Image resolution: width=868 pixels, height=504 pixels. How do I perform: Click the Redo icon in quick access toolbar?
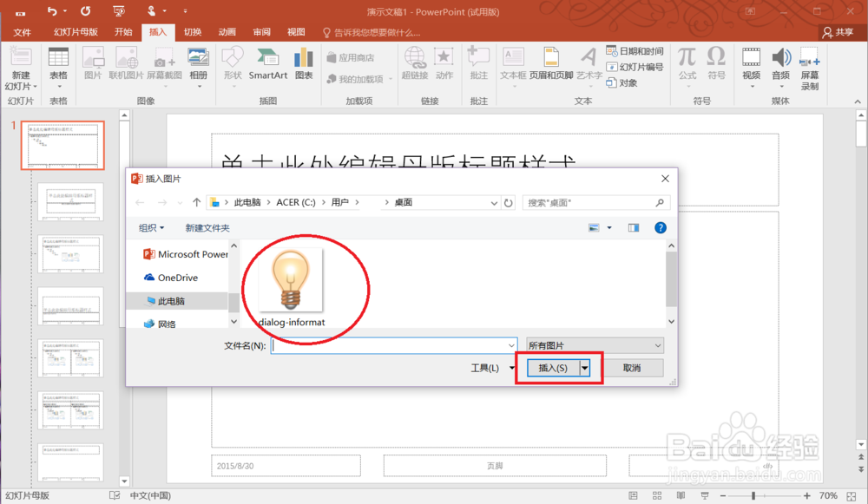85,11
